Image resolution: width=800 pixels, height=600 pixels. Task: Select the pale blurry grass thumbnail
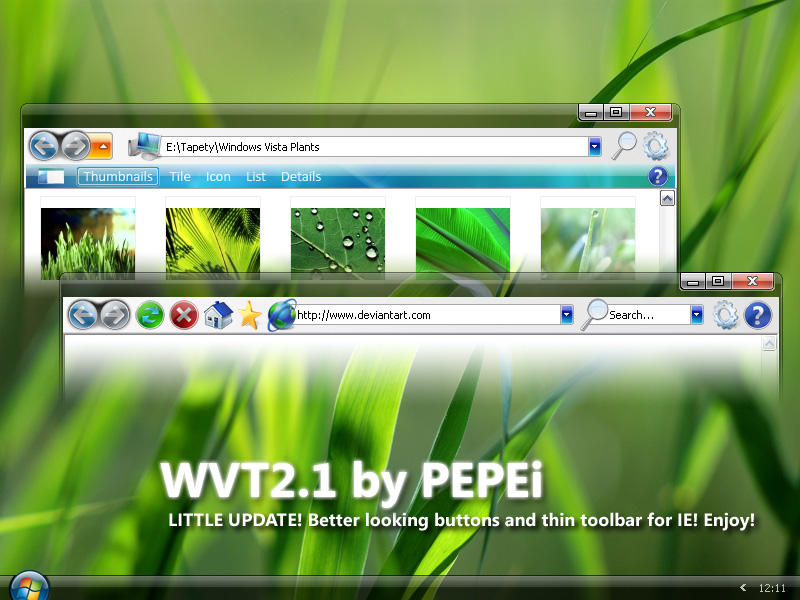pos(588,243)
